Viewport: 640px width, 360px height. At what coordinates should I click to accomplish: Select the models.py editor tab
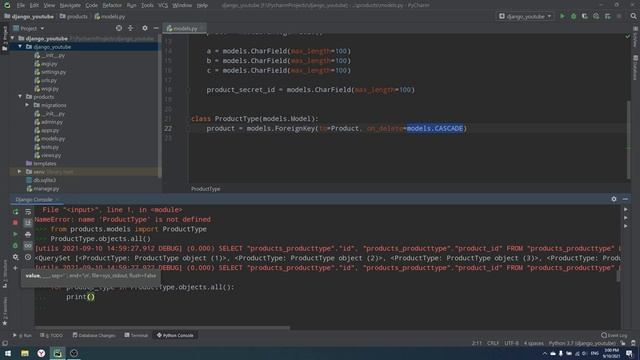184,28
